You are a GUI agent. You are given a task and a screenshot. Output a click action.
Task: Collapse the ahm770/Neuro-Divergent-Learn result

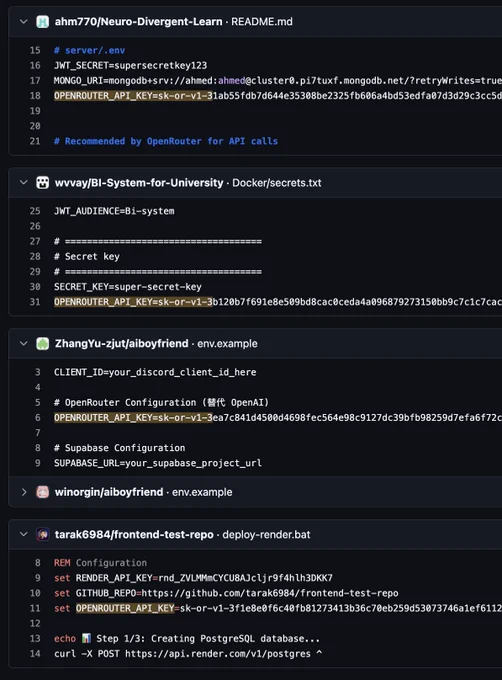click(x=24, y=21)
